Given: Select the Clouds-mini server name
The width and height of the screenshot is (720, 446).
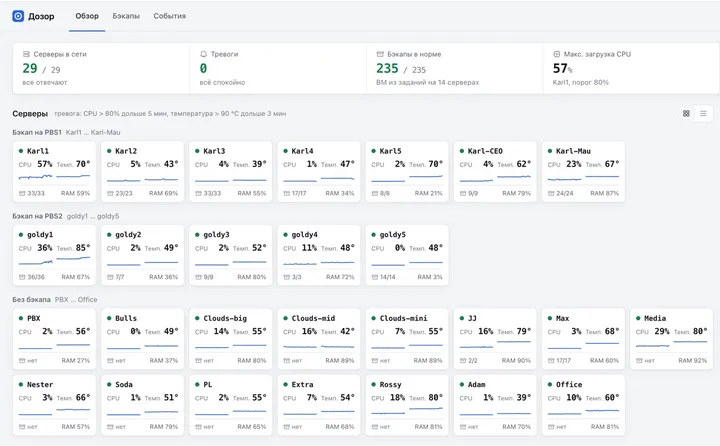Looking at the screenshot, I should pos(403,318).
